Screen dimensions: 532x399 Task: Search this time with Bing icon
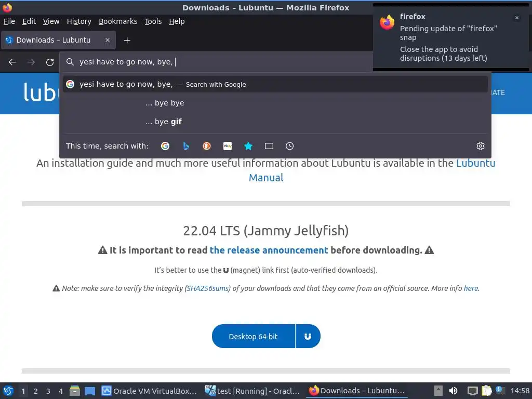pos(186,146)
